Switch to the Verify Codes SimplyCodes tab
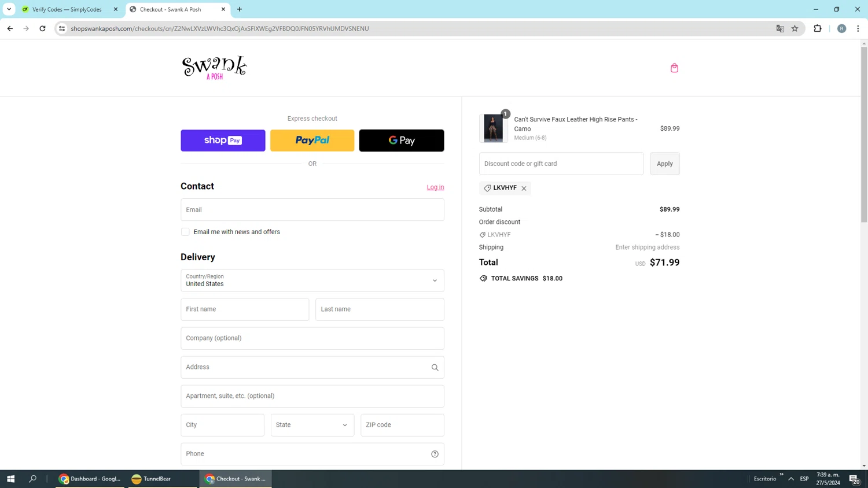This screenshot has height=488, width=868. 67,9
